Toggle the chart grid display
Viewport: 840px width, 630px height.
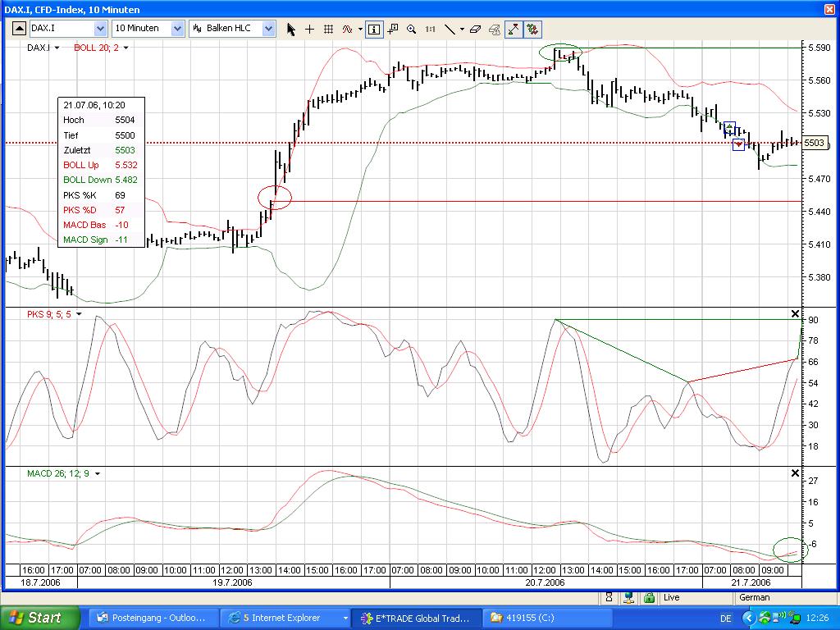pyautogui.click(x=328, y=29)
